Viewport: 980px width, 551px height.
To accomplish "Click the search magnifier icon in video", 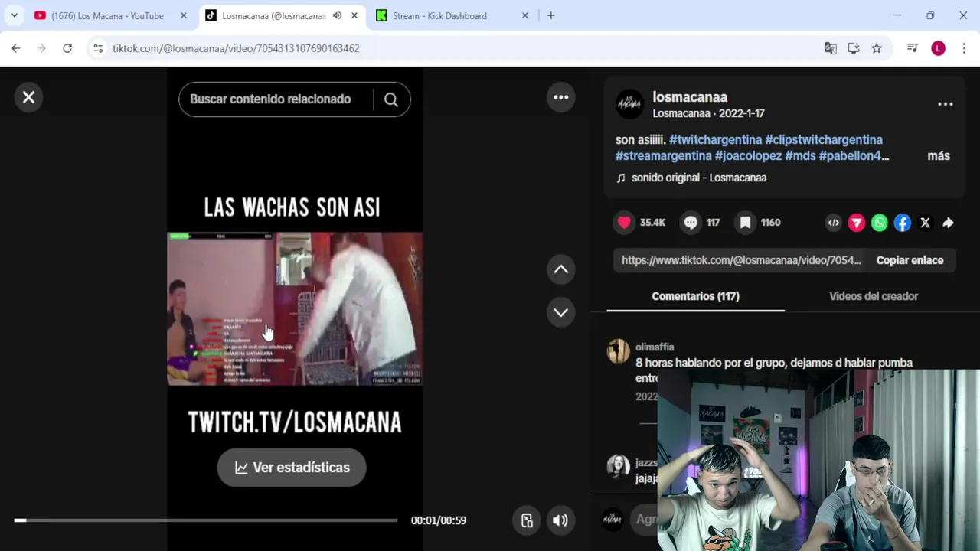I will click(x=391, y=99).
